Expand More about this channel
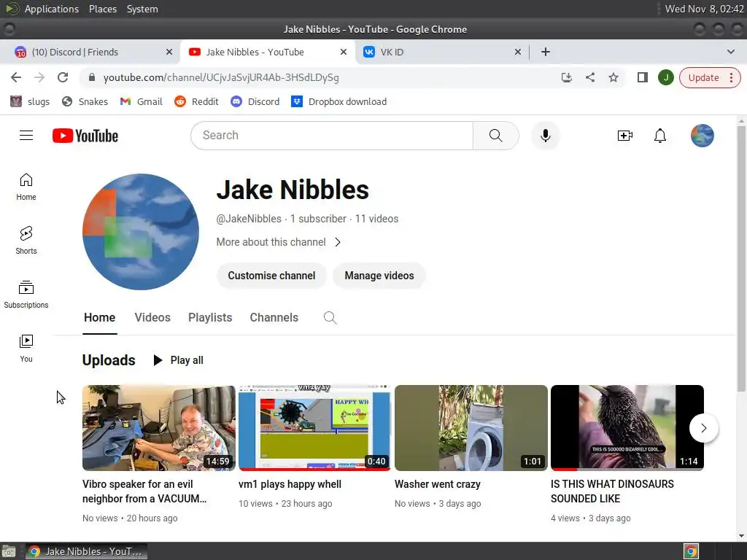This screenshot has height=560, width=747. tap(278, 242)
